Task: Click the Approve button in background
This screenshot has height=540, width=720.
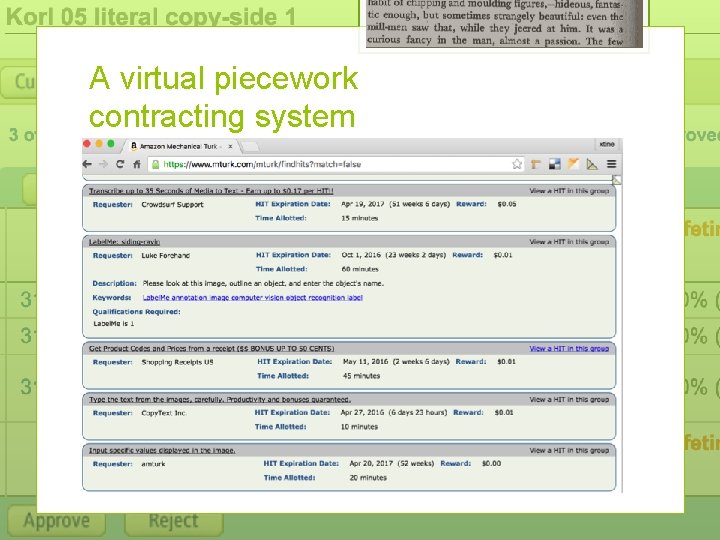Action: pyautogui.click(x=56, y=521)
